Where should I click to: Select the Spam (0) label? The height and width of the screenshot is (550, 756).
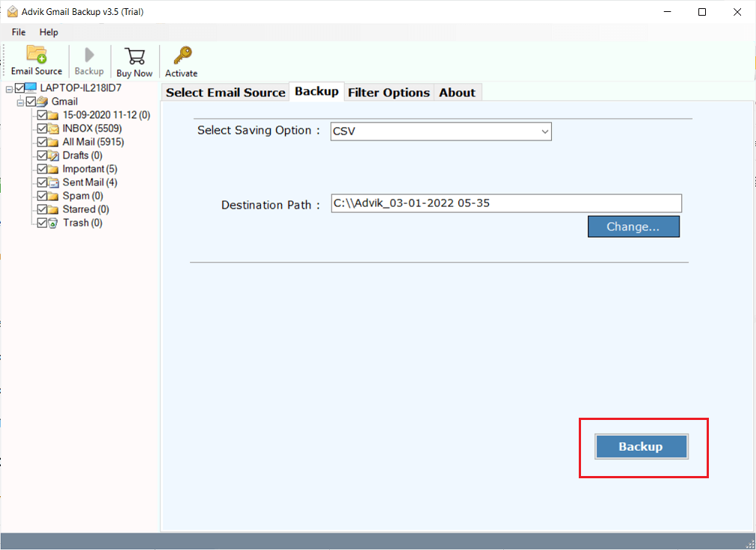click(x=83, y=197)
